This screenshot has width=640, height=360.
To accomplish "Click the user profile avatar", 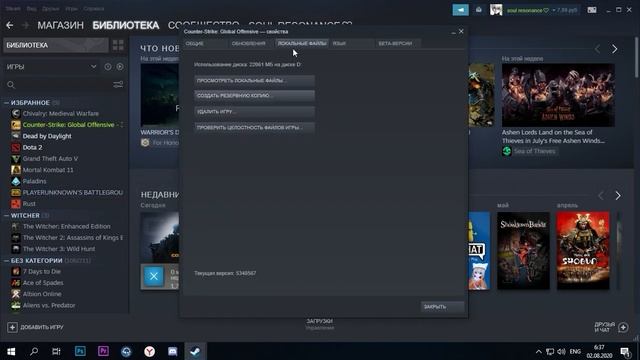I will [496, 10].
